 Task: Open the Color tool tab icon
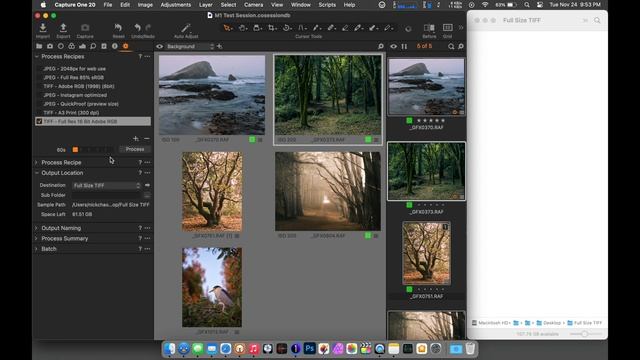[x=71, y=46]
